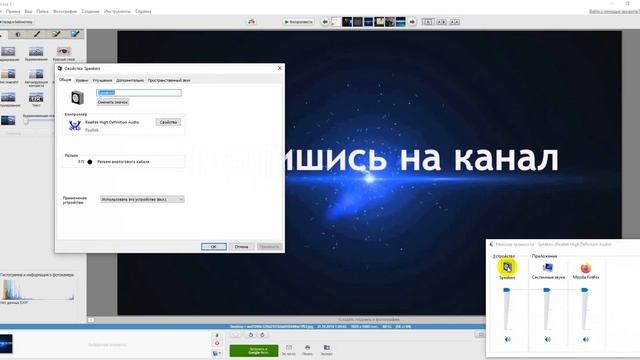Mute Mozilla Firefox
The height and width of the screenshot is (360, 640).
pos(586,339)
